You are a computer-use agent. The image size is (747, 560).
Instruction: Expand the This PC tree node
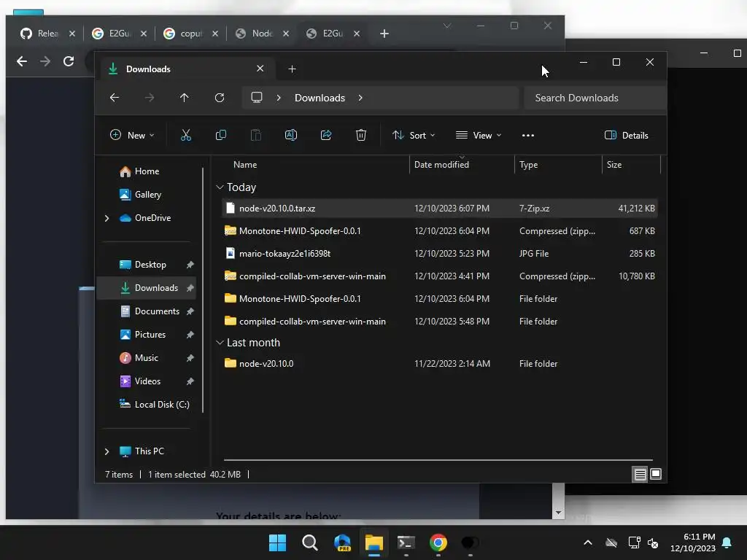coord(107,451)
